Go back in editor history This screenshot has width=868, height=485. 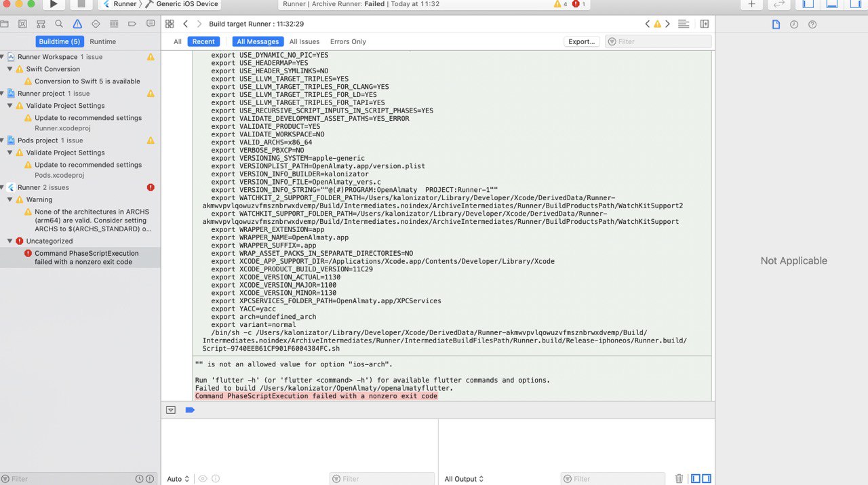(185, 24)
